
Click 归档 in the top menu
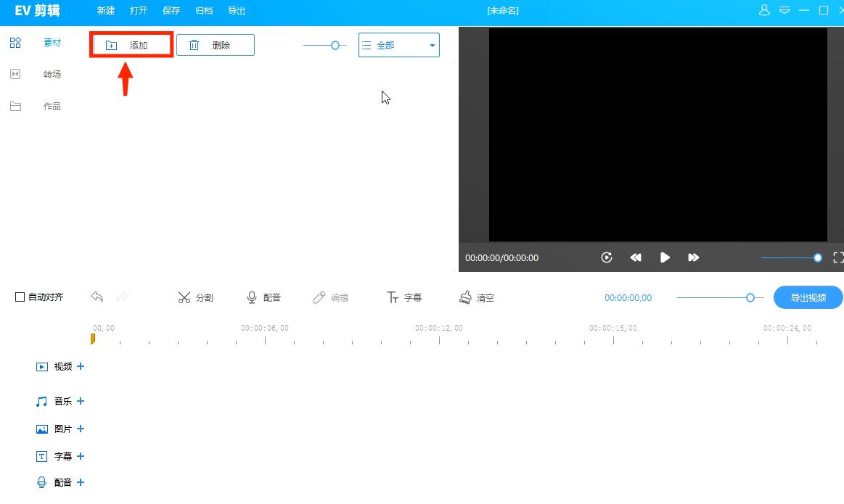(x=204, y=11)
